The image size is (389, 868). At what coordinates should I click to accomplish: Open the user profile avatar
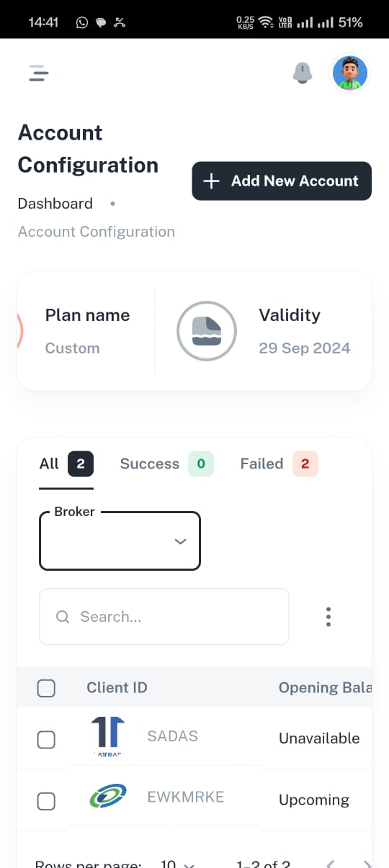[x=349, y=73]
